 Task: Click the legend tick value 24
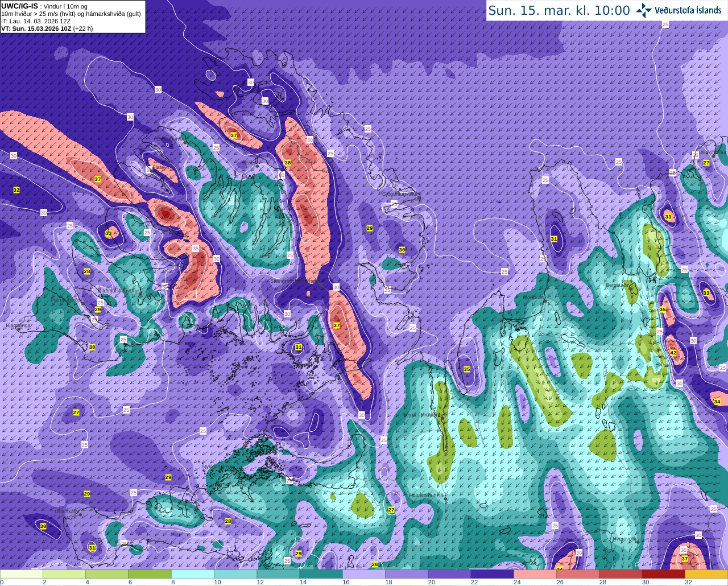click(517, 582)
